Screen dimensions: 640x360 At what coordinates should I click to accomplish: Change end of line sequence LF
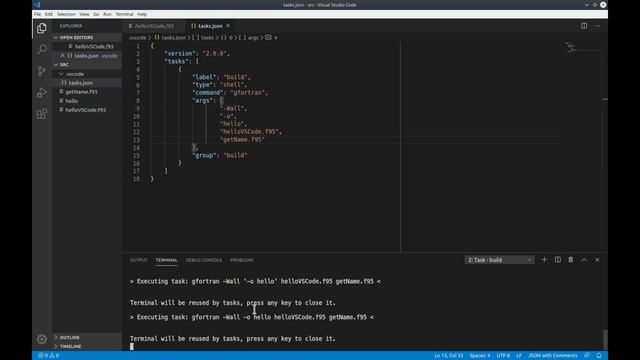click(519, 356)
